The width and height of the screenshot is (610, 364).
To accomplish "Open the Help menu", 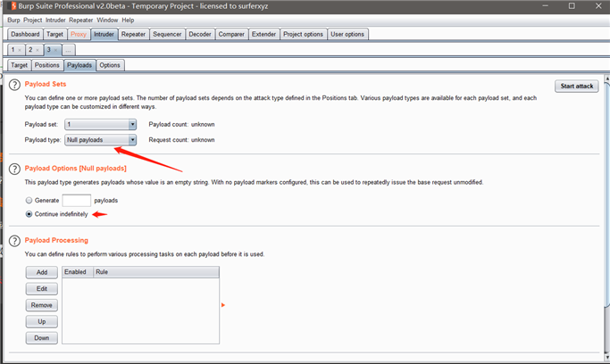I will pyautogui.click(x=128, y=21).
